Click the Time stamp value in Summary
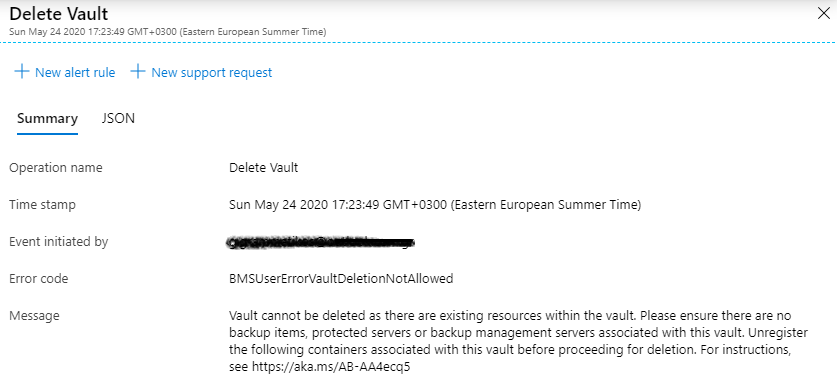The width and height of the screenshot is (837, 383). click(435, 205)
